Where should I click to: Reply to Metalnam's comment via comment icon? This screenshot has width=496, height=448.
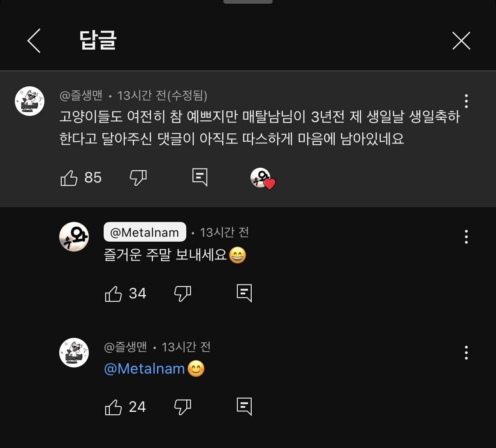click(244, 293)
